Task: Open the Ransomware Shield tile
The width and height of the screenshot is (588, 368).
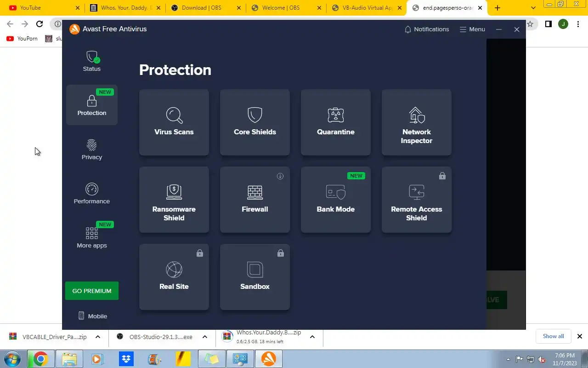Action: click(x=174, y=200)
